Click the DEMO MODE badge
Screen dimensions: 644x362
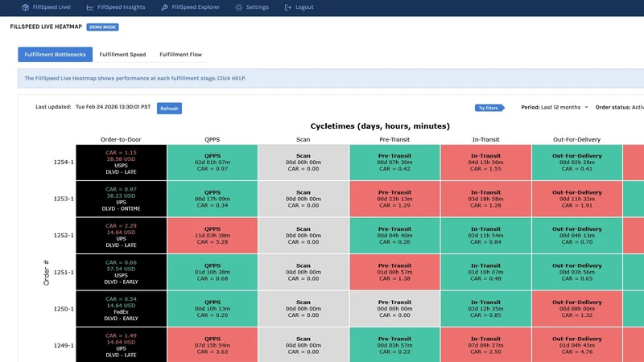coord(103,27)
